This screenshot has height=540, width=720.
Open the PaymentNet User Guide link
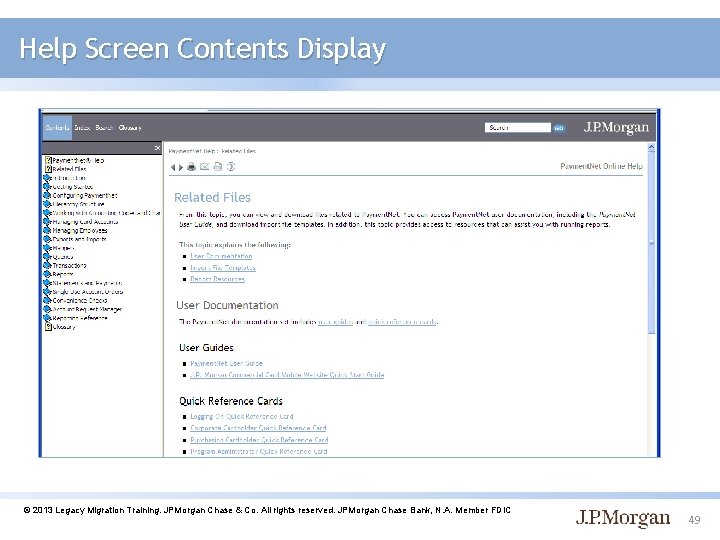[x=226, y=363]
